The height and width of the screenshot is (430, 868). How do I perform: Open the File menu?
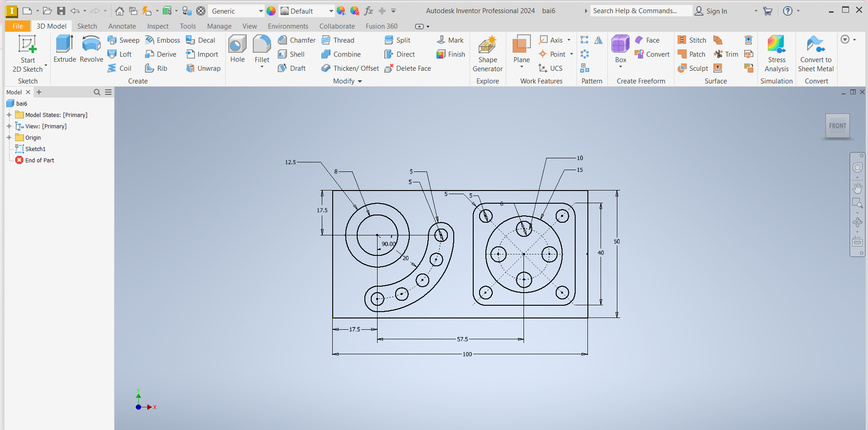(18, 26)
